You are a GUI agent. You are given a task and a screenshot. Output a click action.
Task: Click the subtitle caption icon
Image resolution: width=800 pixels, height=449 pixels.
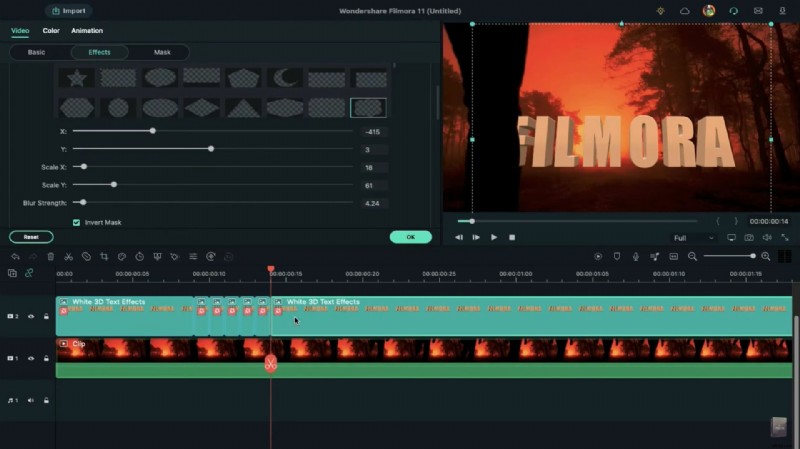pos(673,256)
